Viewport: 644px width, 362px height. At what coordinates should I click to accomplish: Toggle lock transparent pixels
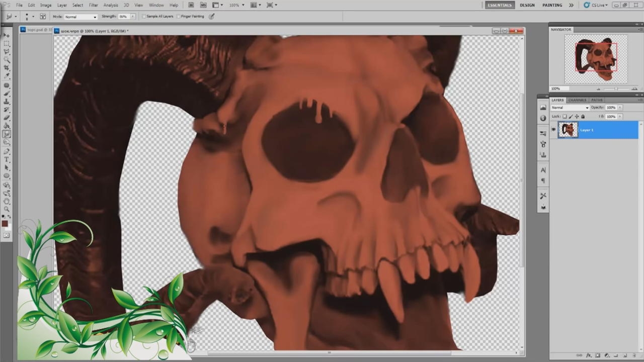click(x=565, y=116)
